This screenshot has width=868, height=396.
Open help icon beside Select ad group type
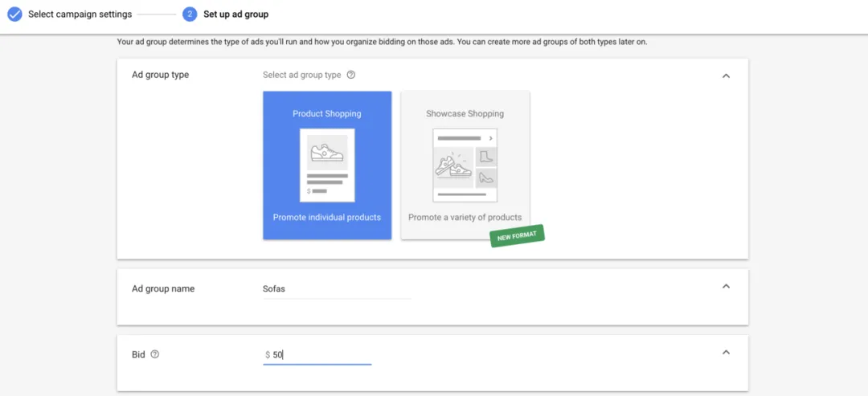pyautogui.click(x=350, y=75)
